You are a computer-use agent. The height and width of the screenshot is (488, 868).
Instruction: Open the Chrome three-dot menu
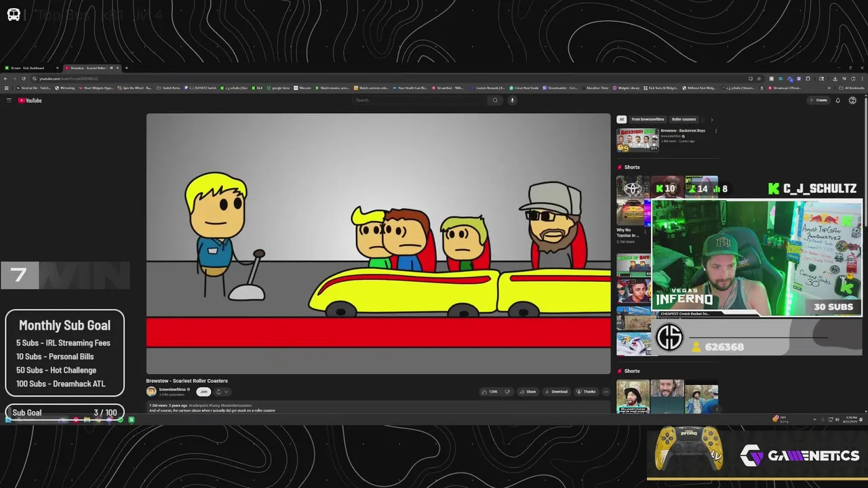[x=863, y=79]
